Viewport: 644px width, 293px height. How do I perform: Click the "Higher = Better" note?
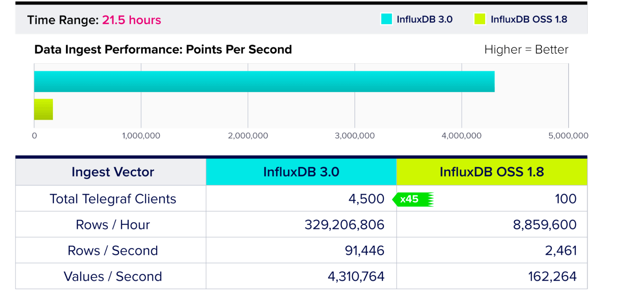click(526, 49)
